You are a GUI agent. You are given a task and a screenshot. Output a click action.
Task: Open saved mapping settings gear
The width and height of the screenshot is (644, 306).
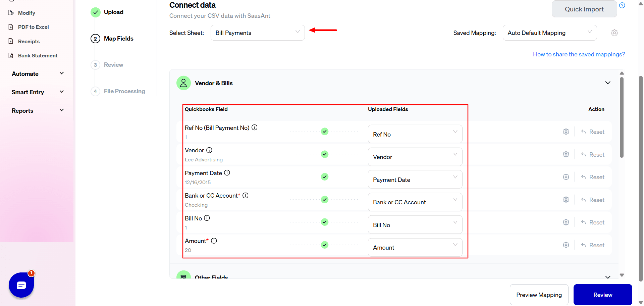(x=614, y=33)
